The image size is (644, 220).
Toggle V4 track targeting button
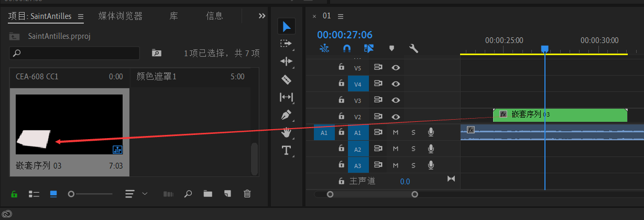tap(358, 83)
